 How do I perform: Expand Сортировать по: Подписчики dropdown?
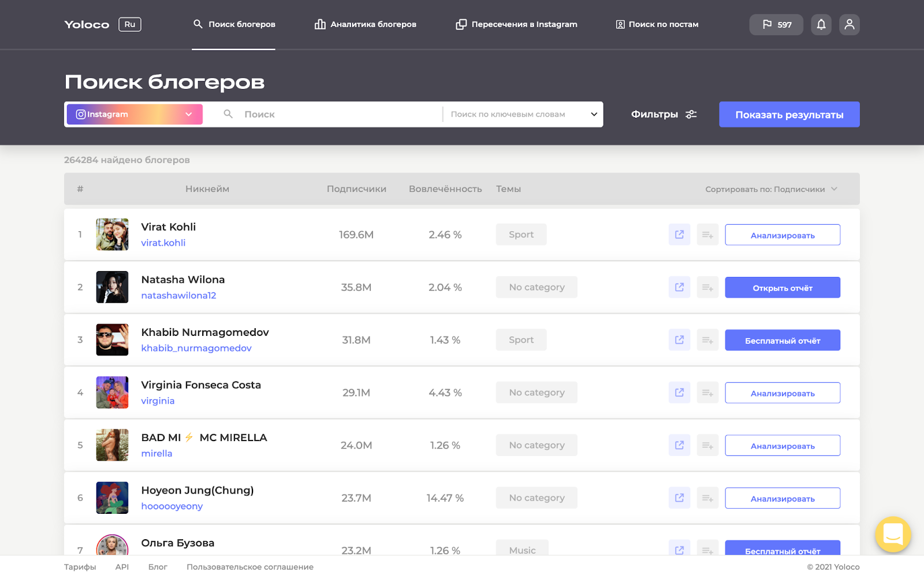point(771,189)
